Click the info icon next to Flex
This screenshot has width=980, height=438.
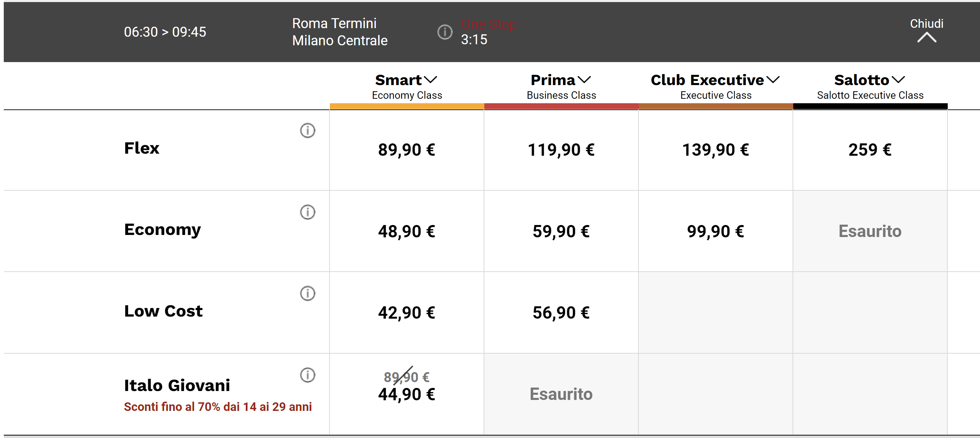click(308, 130)
